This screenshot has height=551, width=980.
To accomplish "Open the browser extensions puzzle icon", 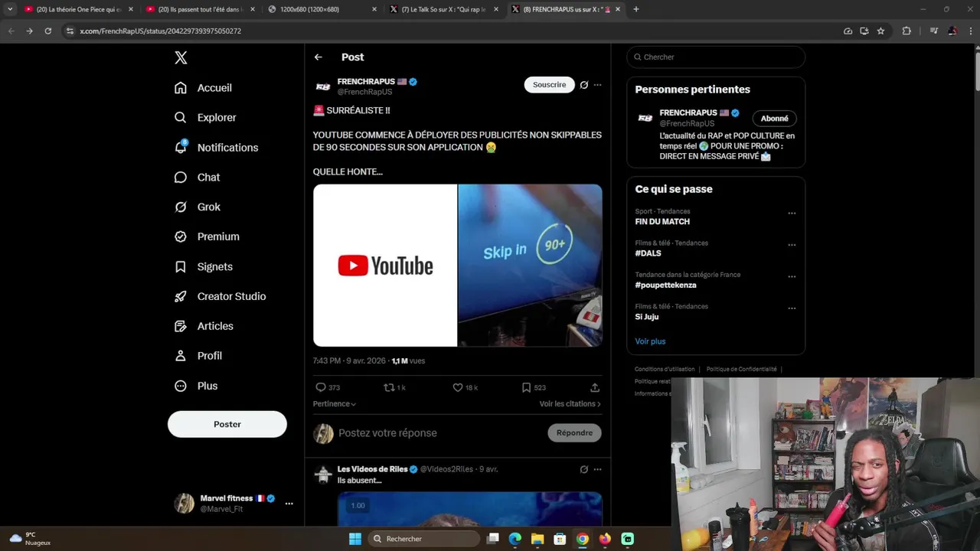I will [906, 31].
